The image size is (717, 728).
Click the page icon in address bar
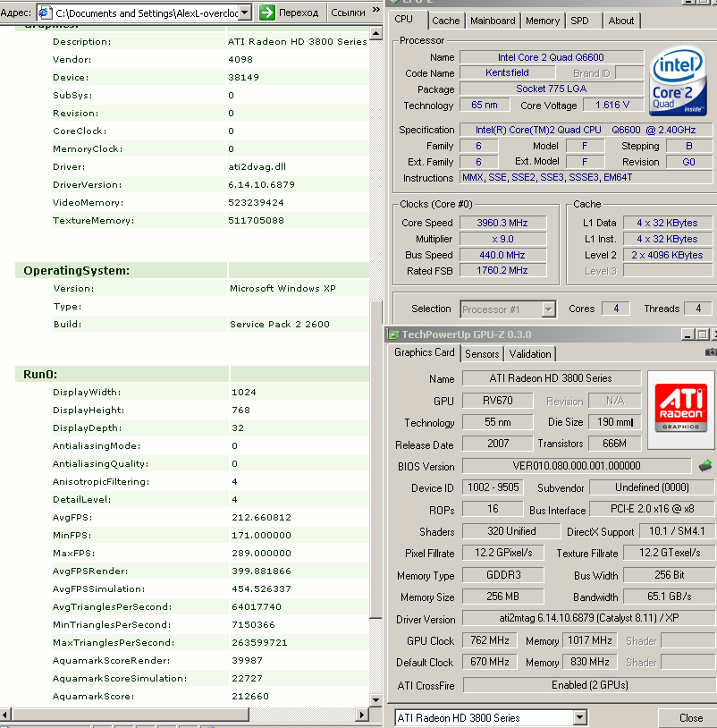(x=45, y=13)
